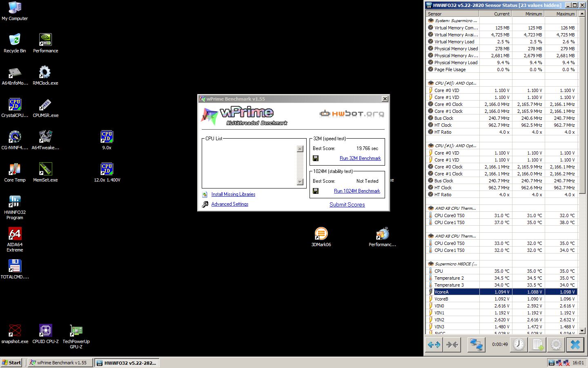
Task: Click HWiNFO sensor list scroll-down arrow
Action: tap(582, 330)
